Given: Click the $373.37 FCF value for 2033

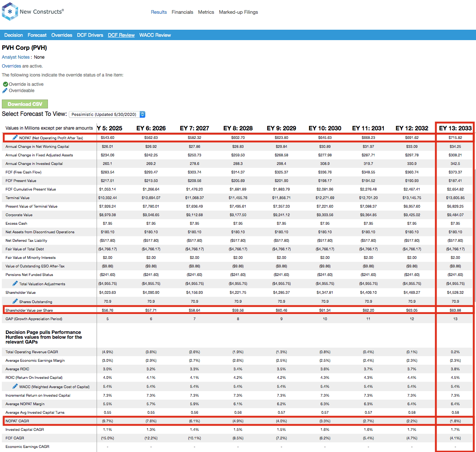Looking at the screenshot, I should 455,172.
